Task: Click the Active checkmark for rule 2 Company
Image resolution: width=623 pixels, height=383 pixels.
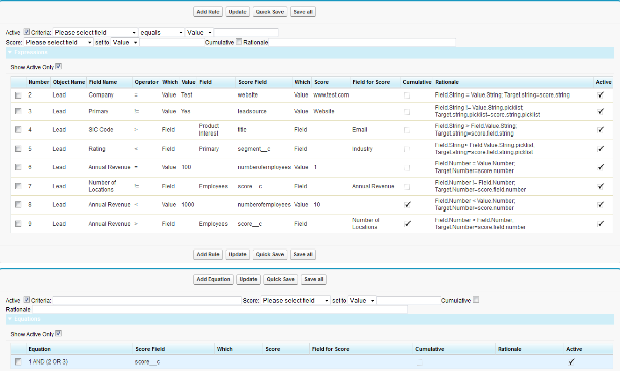Action: pyautogui.click(x=601, y=95)
